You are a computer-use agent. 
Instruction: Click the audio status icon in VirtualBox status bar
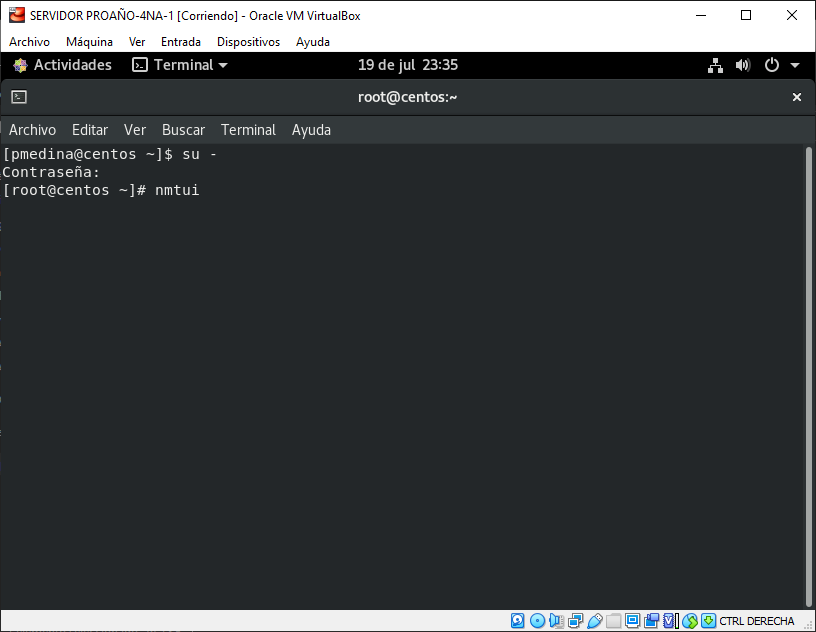[556, 621]
